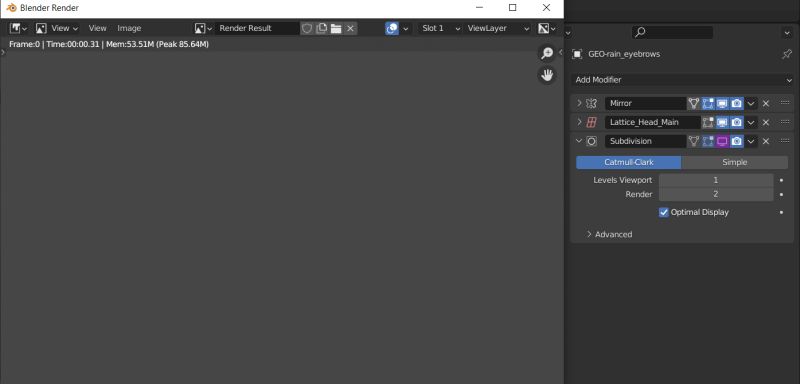Click the Subdivision modifier circle icon

click(x=591, y=141)
